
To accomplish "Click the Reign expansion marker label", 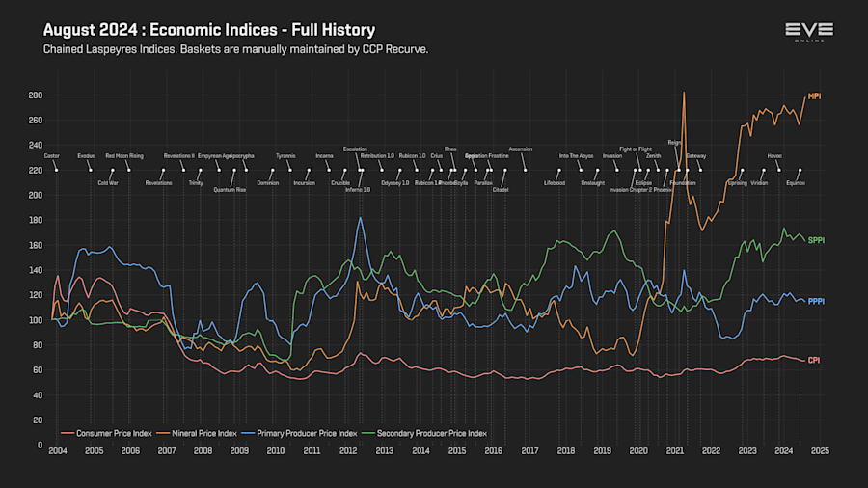I will click(674, 143).
